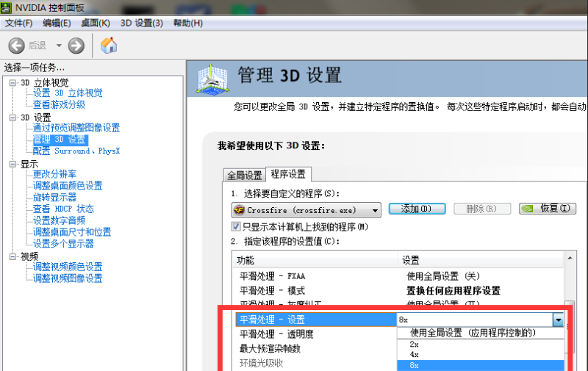
Task: Go to the Home icon in toolbar
Action: (x=109, y=46)
